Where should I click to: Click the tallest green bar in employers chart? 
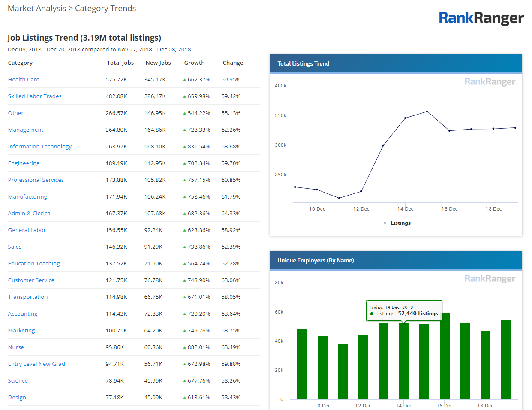pyautogui.click(x=445, y=356)
